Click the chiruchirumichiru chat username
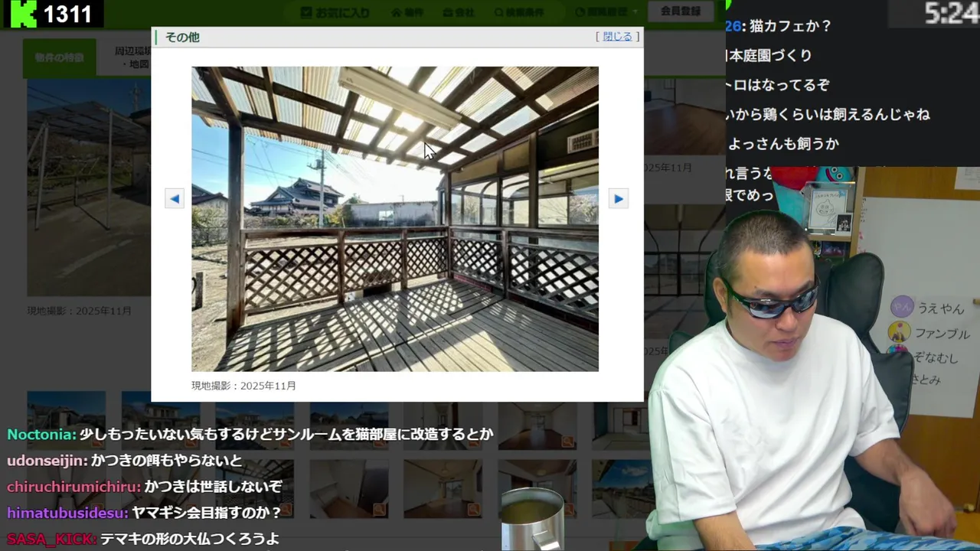Screen dimensions: 980x551 (x=73, y=487)
